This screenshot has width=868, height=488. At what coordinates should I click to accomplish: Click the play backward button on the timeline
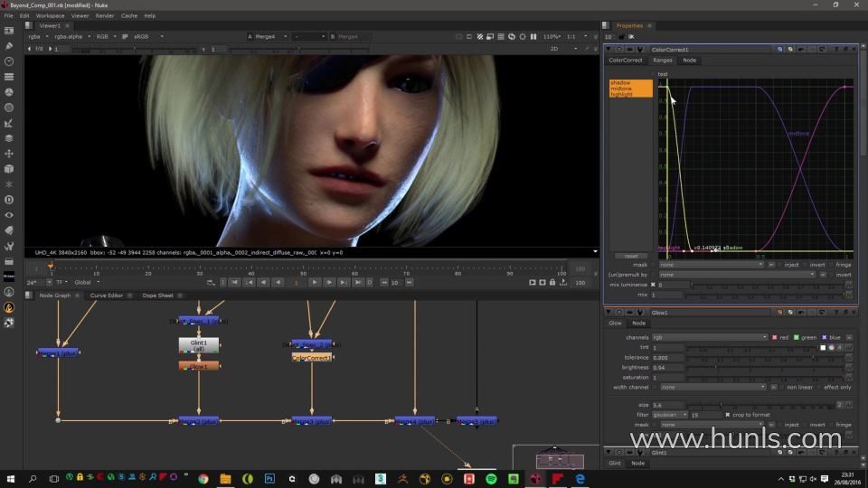(x=278, y=283)
